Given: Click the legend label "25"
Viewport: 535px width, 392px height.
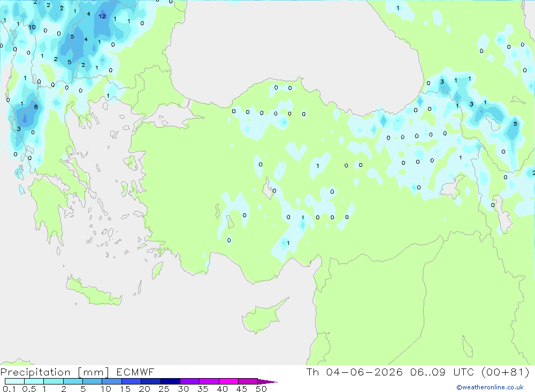Looking at the screenshot, I should [164, 389].
